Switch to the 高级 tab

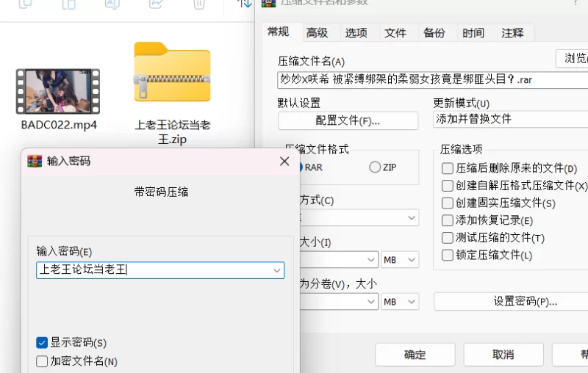[318, 33]
